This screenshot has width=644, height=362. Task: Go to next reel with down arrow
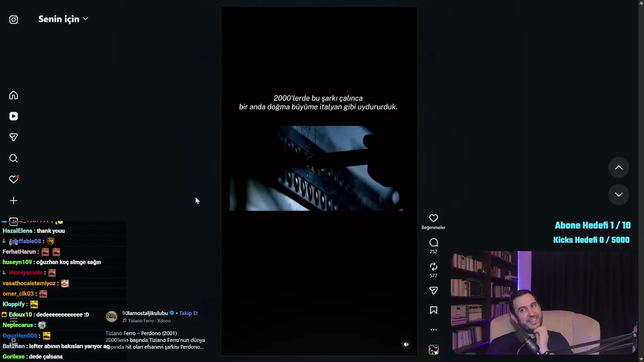pos(619,195)
